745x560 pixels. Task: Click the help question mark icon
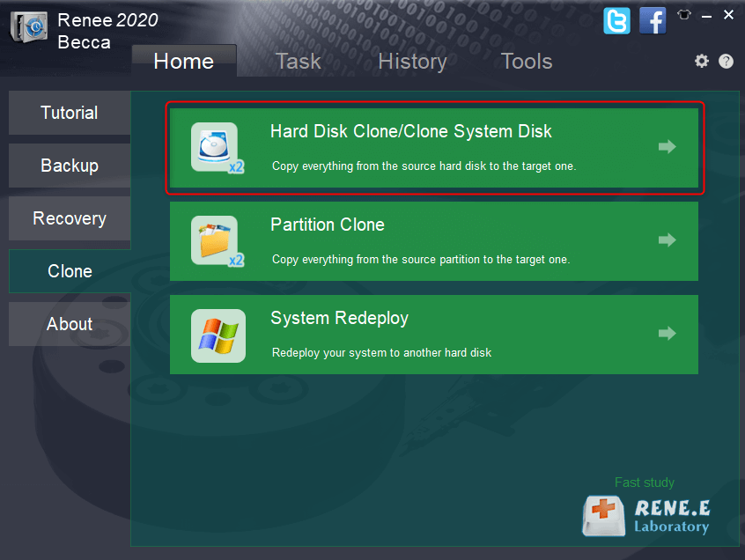[726, 61]
